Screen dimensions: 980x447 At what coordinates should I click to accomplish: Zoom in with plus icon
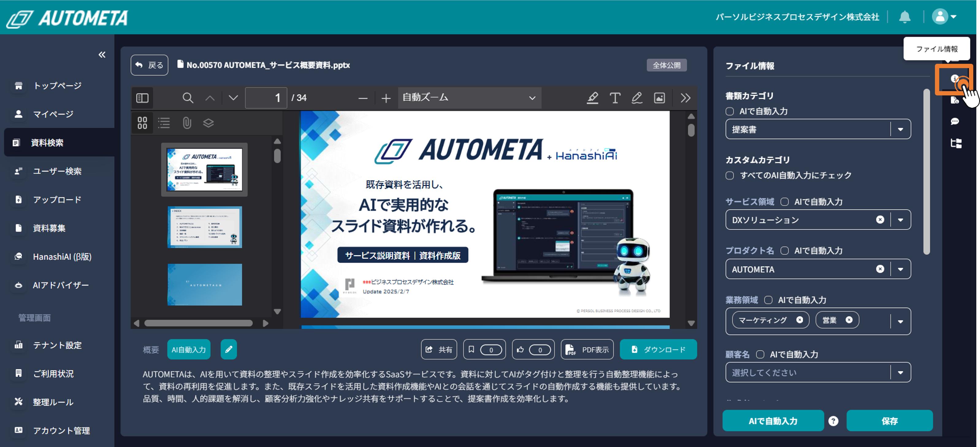386,98
